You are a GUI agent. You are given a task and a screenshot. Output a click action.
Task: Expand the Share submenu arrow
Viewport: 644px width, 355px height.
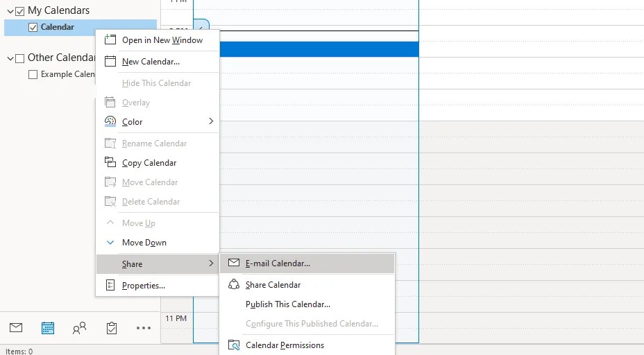(x=211, y=263)
